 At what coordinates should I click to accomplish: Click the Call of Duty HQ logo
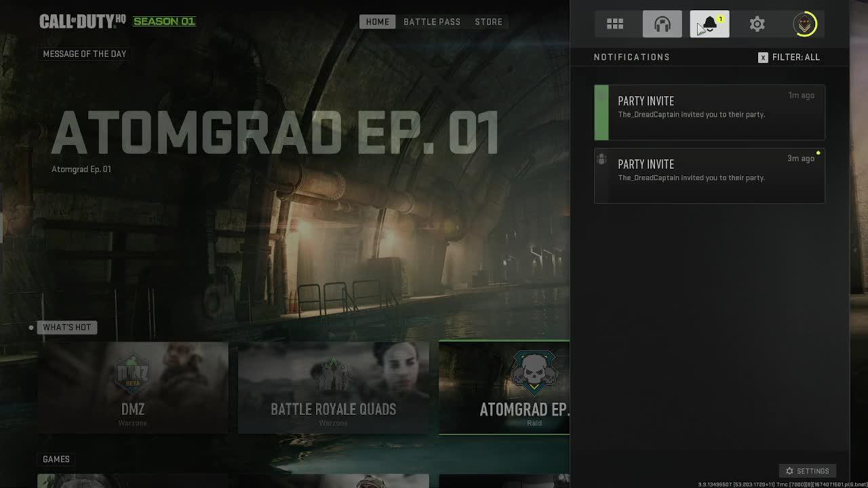tap(82, 22)
